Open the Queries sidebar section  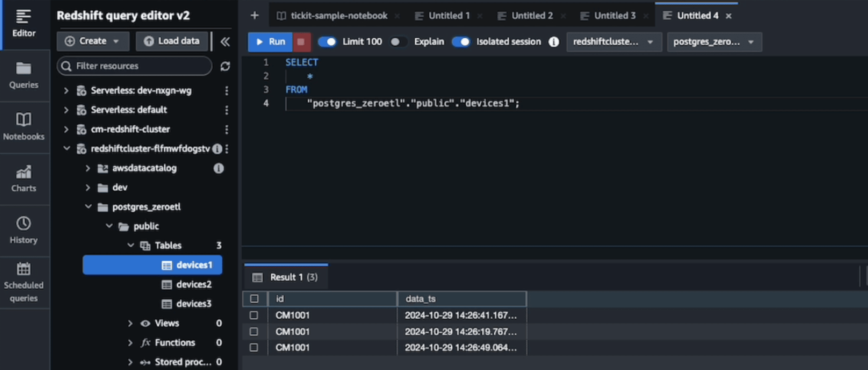coord(24,76)
